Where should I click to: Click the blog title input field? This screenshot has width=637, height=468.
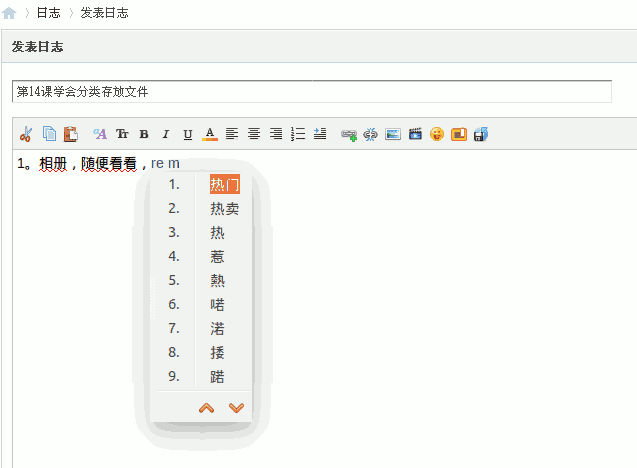click(x=312, y=91)
